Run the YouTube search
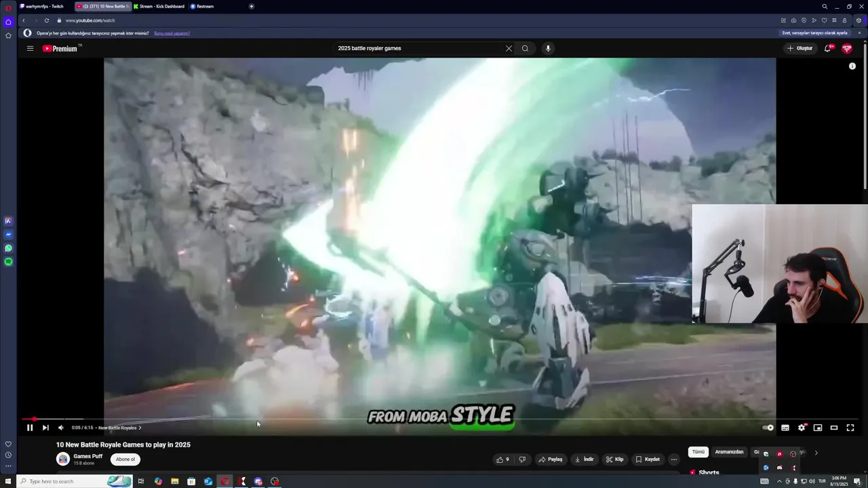 click(525, 48)
